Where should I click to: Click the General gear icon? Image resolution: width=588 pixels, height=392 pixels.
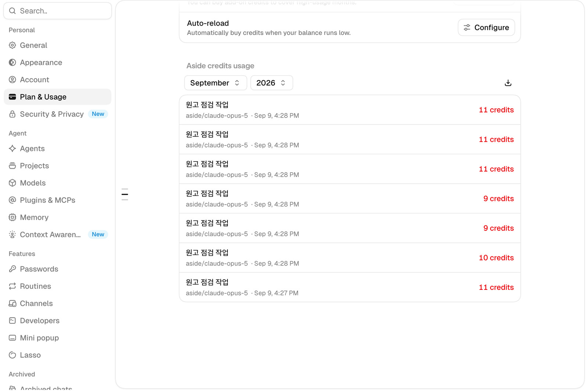(x=12, y=45)
